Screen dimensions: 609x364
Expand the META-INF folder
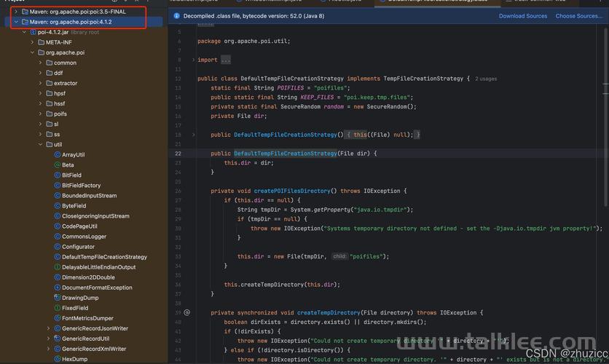pos(32,42)
